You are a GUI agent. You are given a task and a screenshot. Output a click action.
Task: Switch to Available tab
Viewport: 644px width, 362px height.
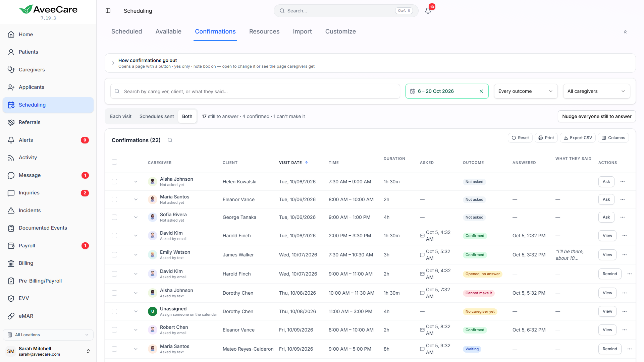point(168,32)
